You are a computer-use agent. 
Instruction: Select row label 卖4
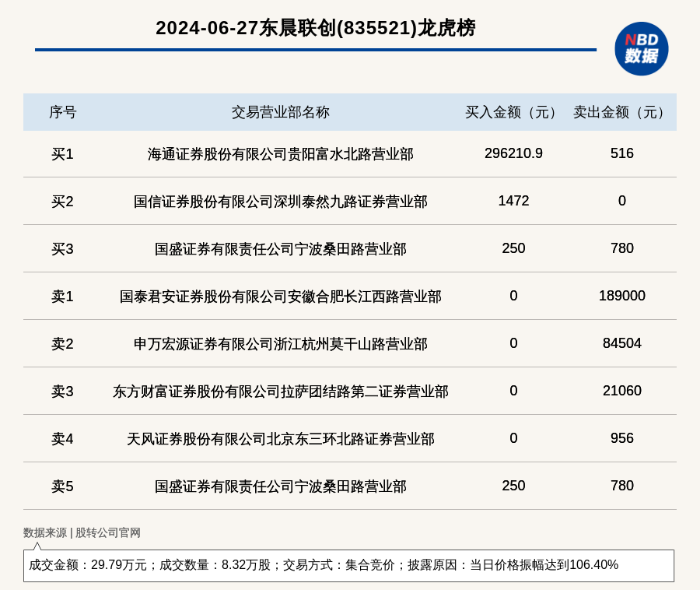click(x=62, y=438)
